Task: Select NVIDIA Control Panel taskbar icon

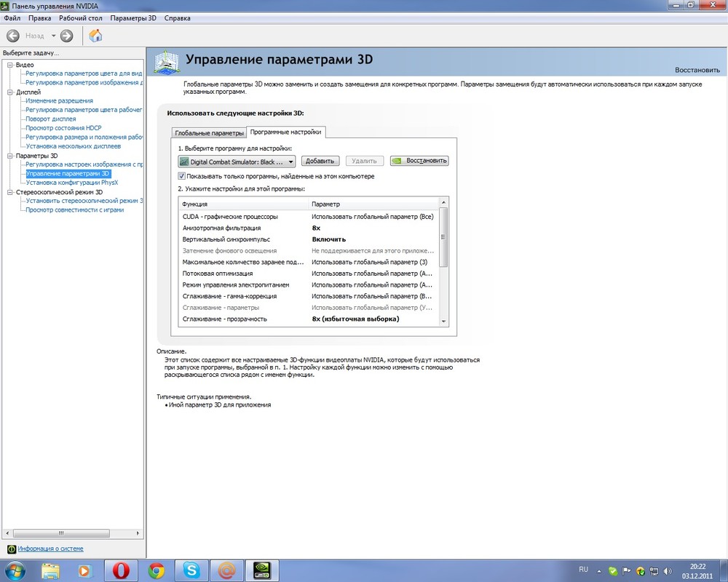Action: [262, 570]
